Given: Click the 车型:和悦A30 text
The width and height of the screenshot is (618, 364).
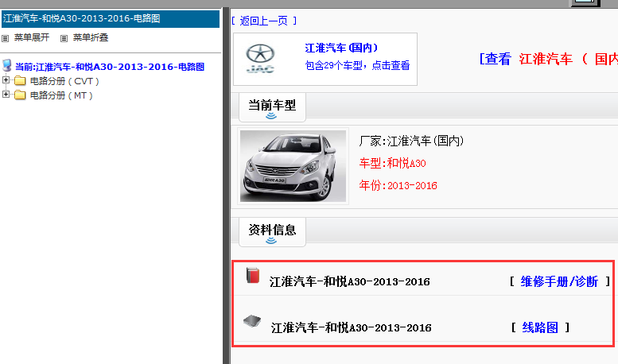Looking at the screenshot, I should pyautogui.click(x=393, y=163).
